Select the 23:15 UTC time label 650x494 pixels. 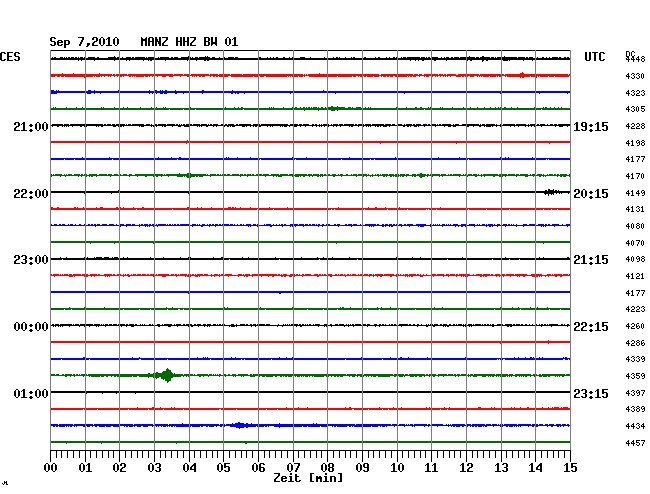point(591,393)
